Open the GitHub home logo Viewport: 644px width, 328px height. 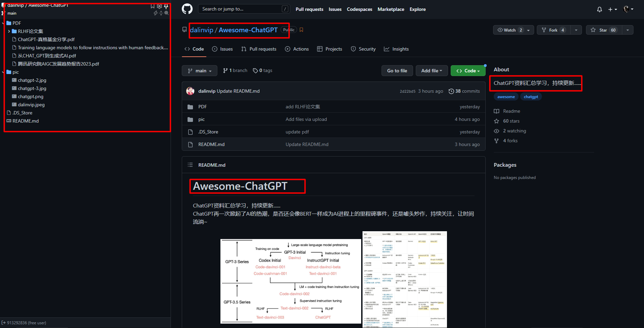187,9
